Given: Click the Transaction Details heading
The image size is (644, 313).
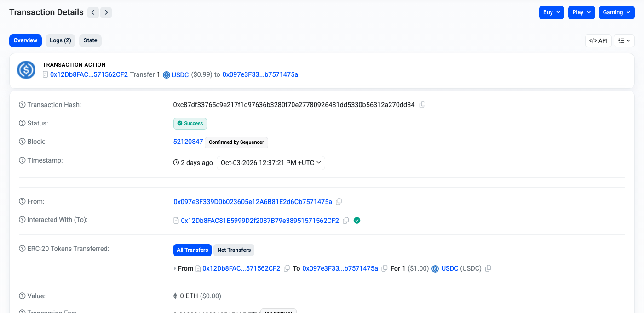Looking at the screenshot, I should [46, 12].
